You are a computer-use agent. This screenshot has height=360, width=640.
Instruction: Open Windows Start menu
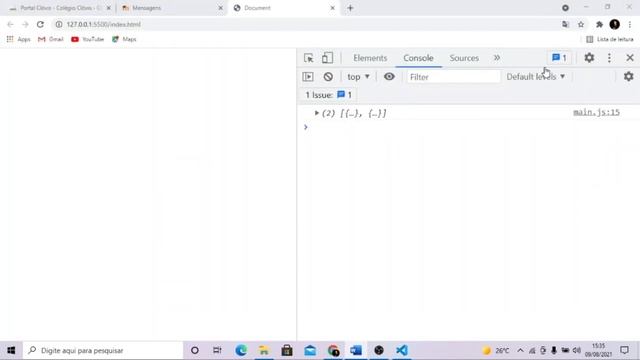click(11, 350)
